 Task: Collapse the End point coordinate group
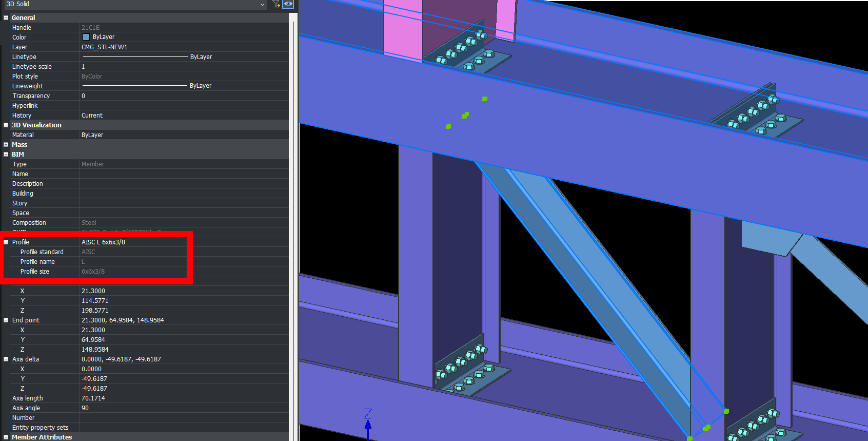(6, 320)
